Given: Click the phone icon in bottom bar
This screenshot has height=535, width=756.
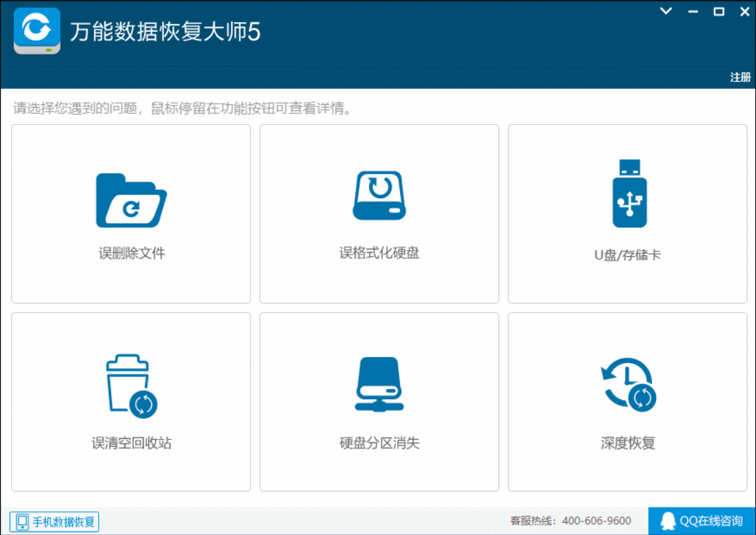Looking at the screenshot, I should (22, 521).
